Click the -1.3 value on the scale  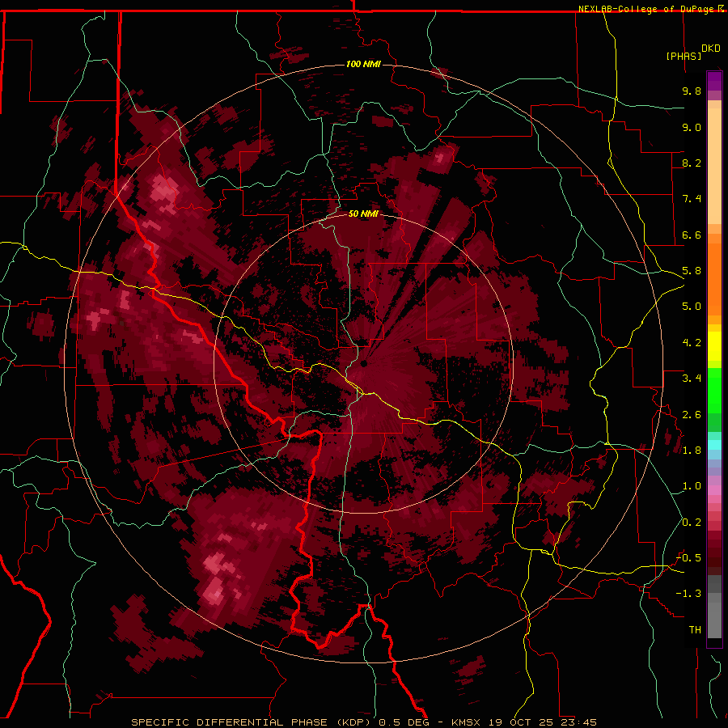coord(688,594)
